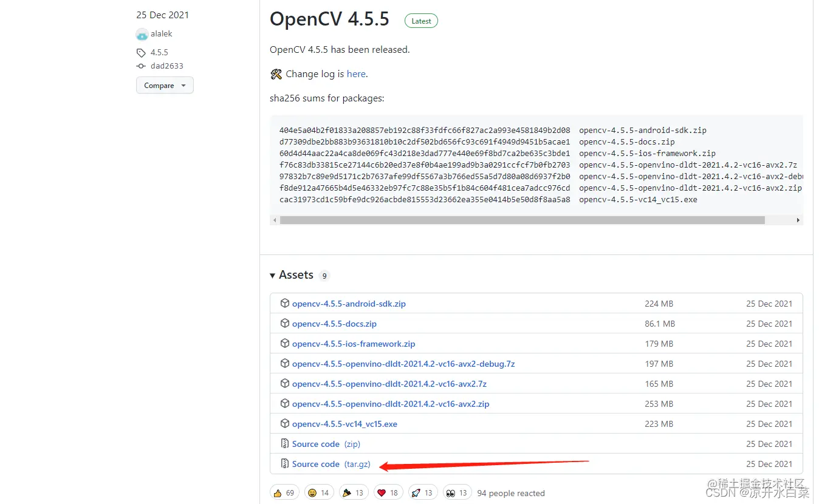Collapse the Assets section
The height and width of the screenshot is (504, 819).
click(291, 275)
